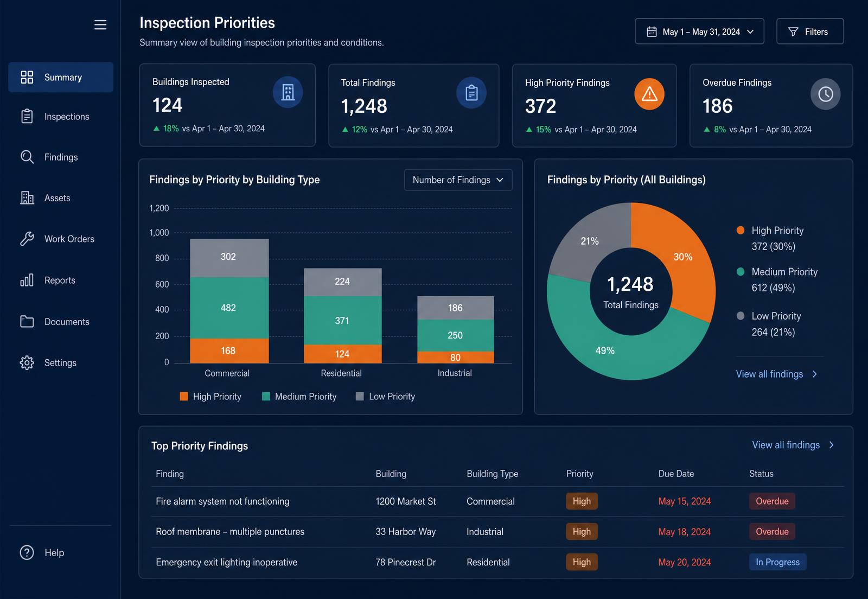Click the '78 Pinecrest Dr' building cell
This screenshot has height=599, width=868.
406,562
